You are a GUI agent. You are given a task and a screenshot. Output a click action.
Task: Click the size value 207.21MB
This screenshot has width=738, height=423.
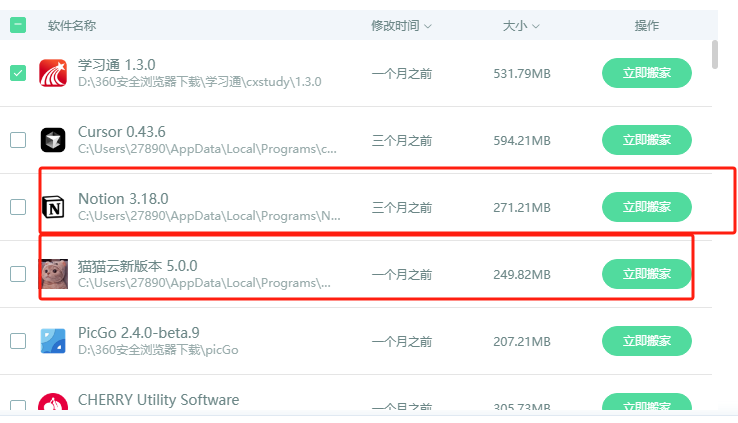pyautogui.click(x=522, y=342)
